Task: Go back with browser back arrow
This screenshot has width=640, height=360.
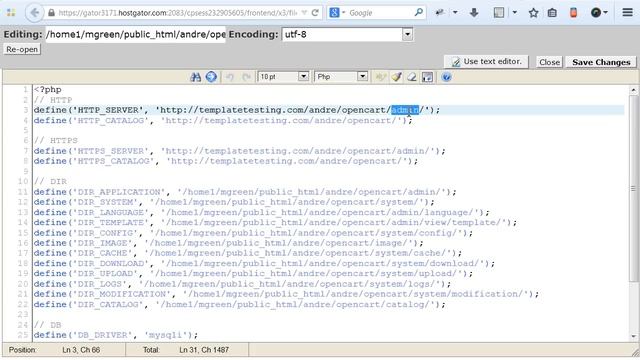Action: [x=34, y=13]
